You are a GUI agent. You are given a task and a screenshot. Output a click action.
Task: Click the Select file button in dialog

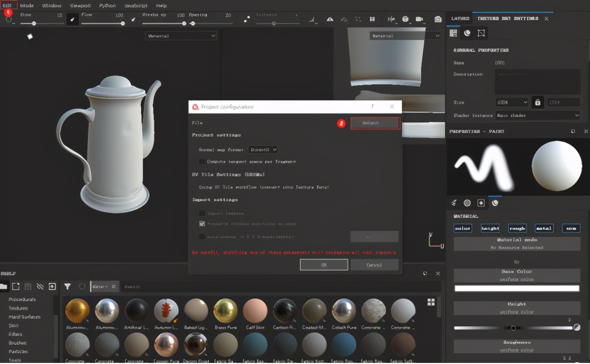375,123
